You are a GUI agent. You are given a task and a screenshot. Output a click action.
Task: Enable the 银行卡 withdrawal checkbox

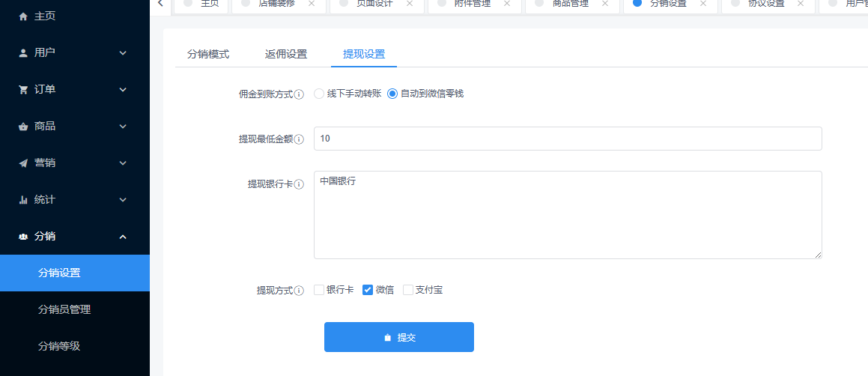[319, 290]
